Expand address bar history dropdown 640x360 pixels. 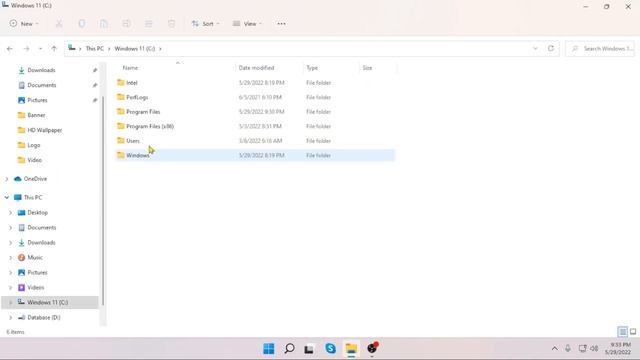(x=535, y=49)
